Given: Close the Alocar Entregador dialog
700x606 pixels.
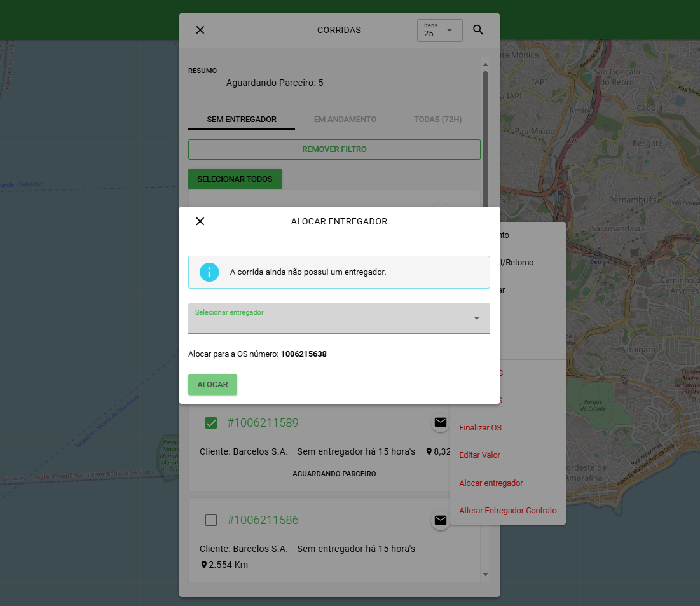Looking at the screenshot, I should pos(200,221).
